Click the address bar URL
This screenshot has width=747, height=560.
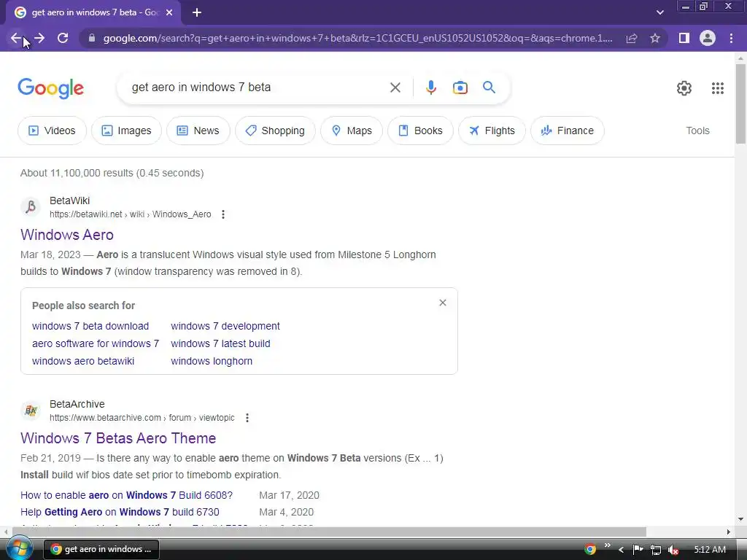(x=357, y=38)
